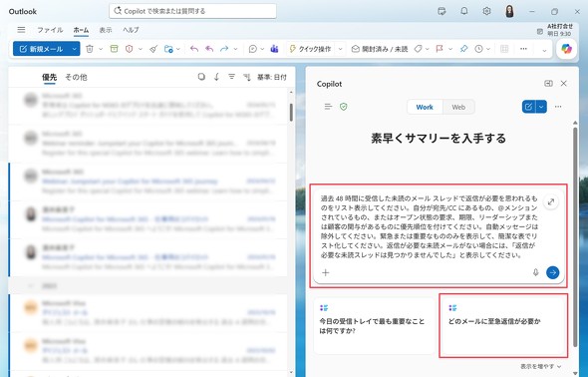Click the pin icon in toolbar

coord(463,49)
